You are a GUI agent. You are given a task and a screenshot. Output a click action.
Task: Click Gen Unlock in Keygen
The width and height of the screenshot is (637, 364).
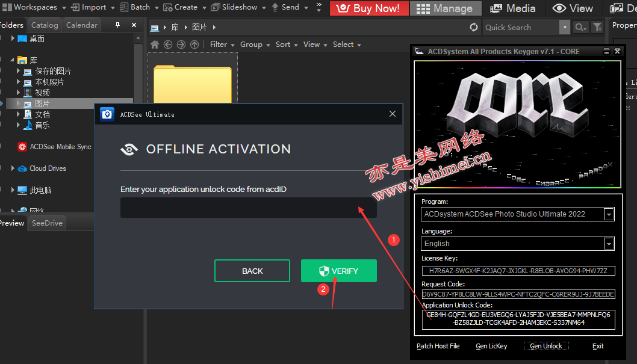click(546, 346)
